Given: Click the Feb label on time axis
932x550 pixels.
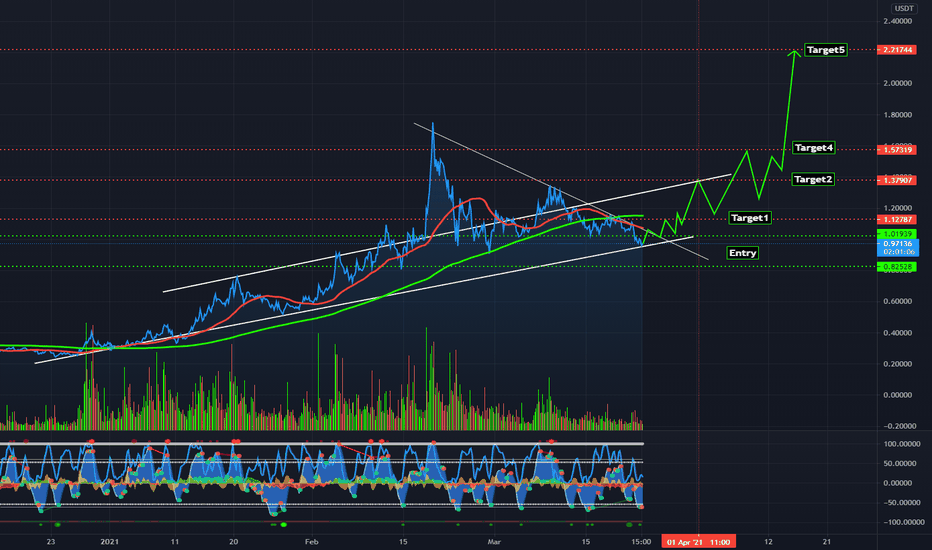Looking at the screenshot, I should pos(311,542).
